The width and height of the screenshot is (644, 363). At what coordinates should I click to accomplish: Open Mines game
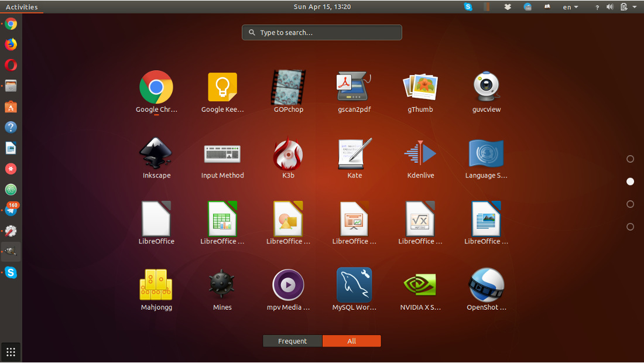pos(222,284)
